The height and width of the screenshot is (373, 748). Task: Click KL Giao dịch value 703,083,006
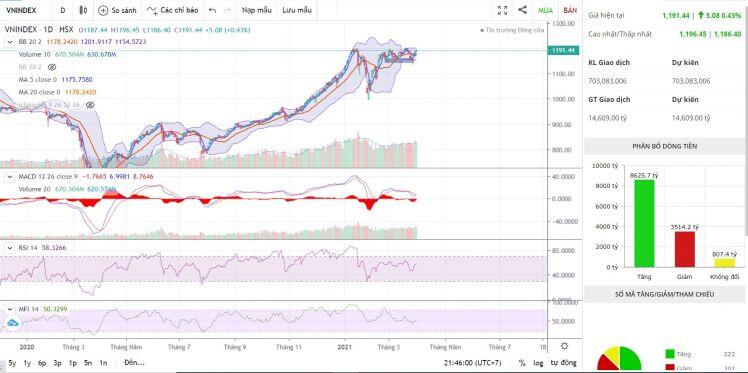tap(608, 81)
